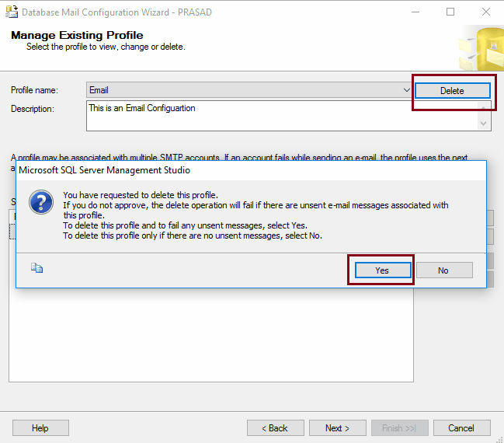This screenshot has height=443, width=504.
Task: Minimize the Database Mail Configuration Wizard window
Action: 416,12
